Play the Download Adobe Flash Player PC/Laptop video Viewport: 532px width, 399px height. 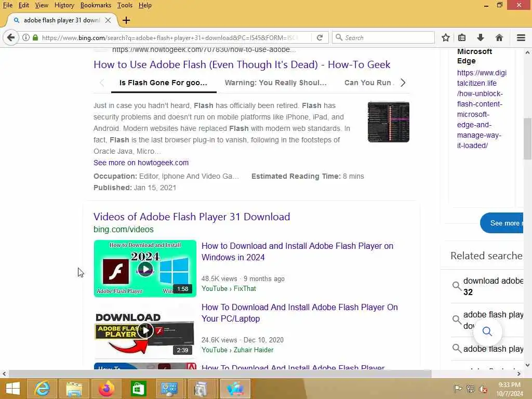[145, 330]
